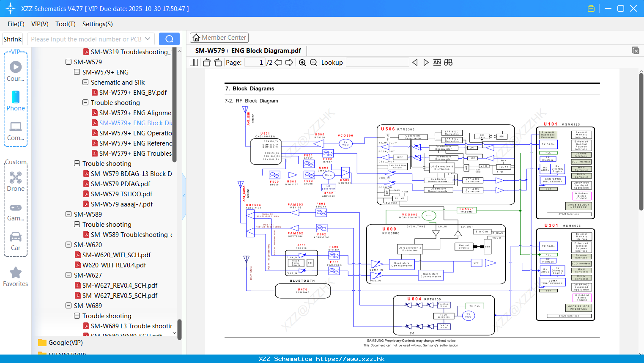Zoom out of the PDF
Image resolution: width=644 pixels, height=363 pixels.
[x=313, y=63]
